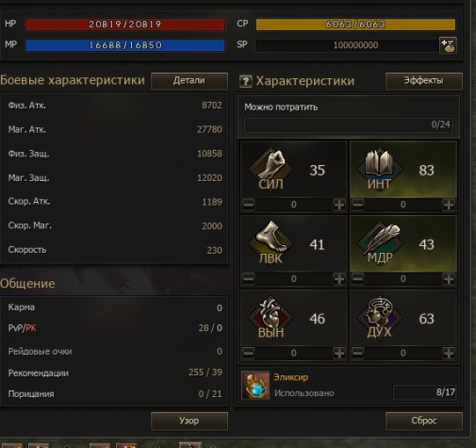Increase МДР with plus button

coord(449,279)
